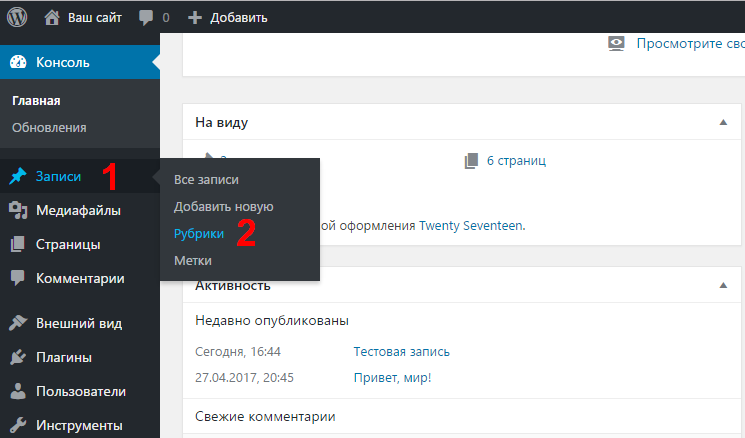Click the Пользователи user icon
The width and height of the screenshot is (745, 438).
click(x=18, y=391)
